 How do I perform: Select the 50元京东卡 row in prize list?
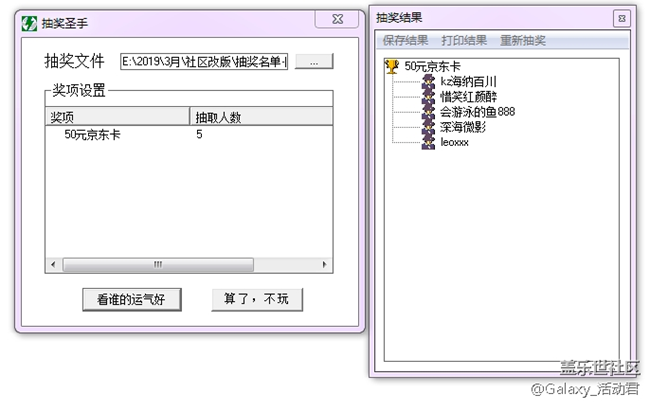pos(92,134)
